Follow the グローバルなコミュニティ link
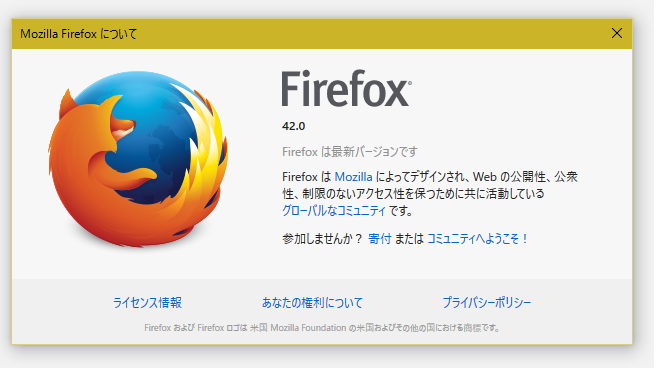The image size is (654, 368). point(334,210)
